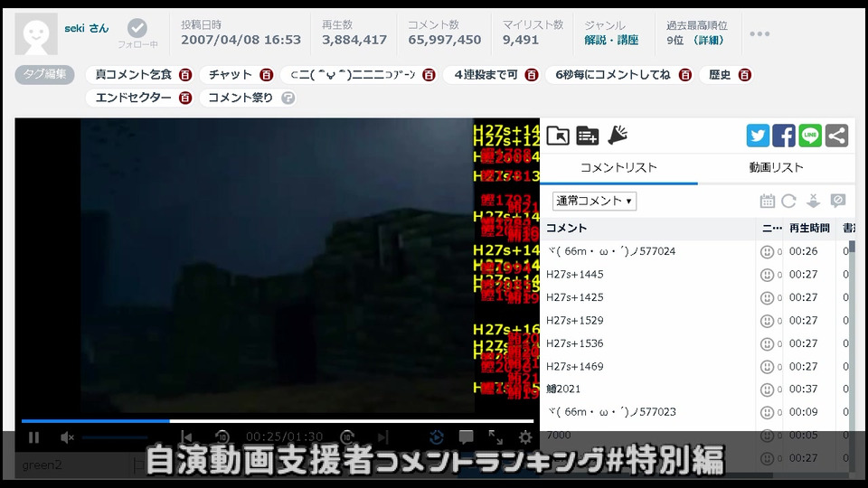The height and width of the screenshot is (488, 868).
Task: Click the 歴史 tag link
Action: [720, 75]
